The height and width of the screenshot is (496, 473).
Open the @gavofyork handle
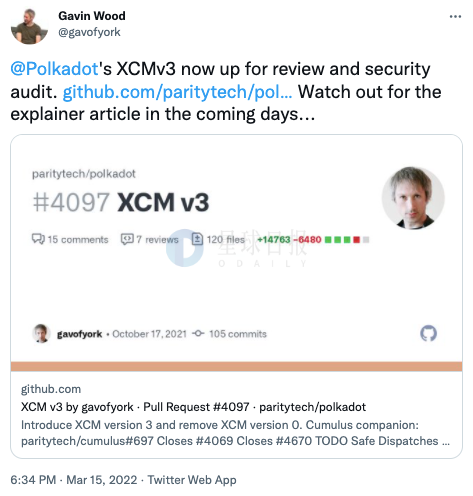point(89,32)
